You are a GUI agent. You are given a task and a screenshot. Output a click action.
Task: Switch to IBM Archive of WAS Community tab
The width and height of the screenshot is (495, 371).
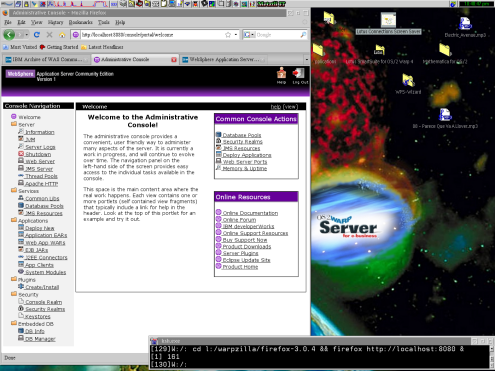tap(46, 59)
